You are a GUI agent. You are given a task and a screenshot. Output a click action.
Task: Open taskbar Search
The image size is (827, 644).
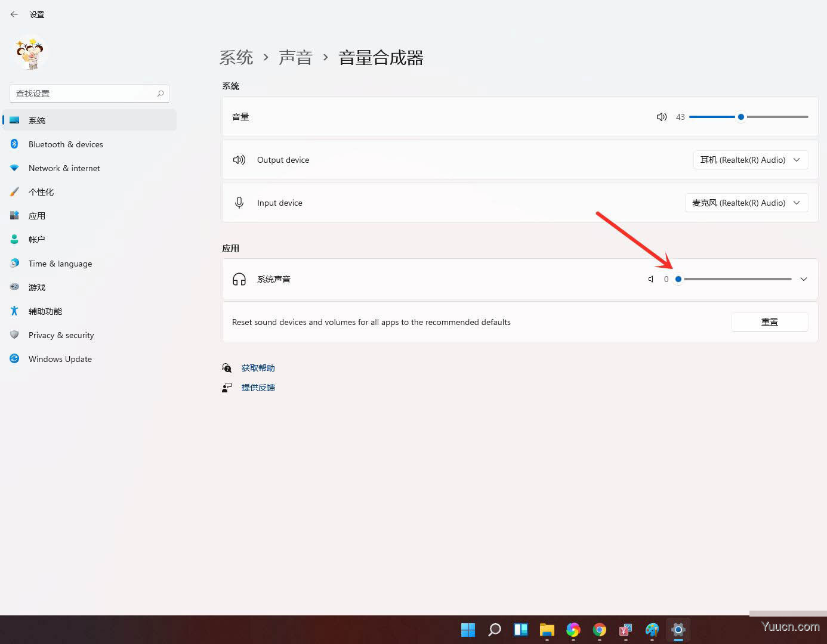pyautogui.click(x=495, y=630)
